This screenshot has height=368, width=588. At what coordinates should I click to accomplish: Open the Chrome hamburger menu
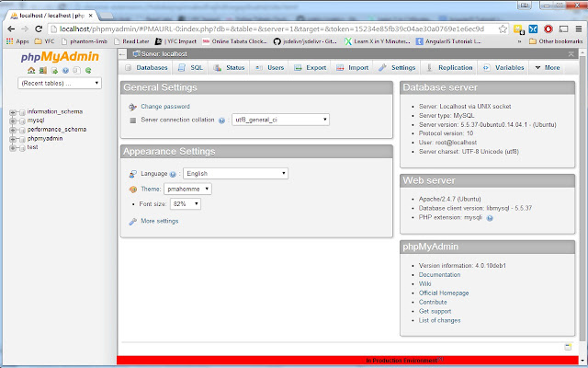pos(579,29)
